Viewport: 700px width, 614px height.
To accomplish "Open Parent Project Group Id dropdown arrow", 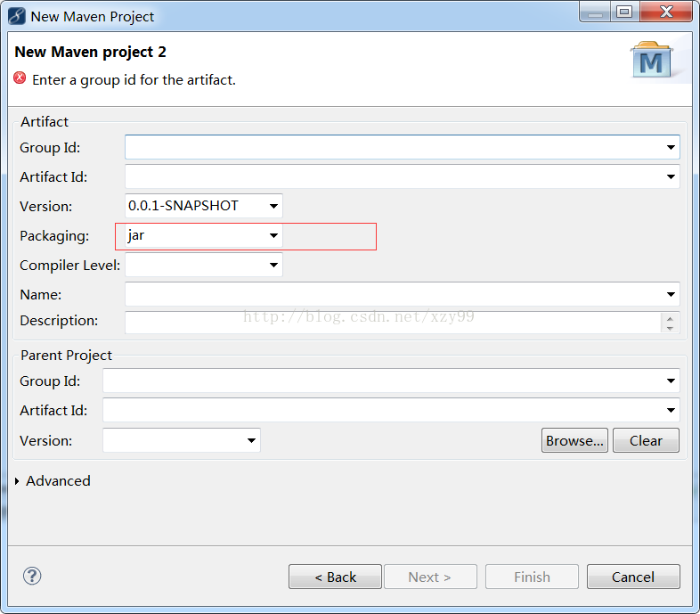I will [671, 381].
